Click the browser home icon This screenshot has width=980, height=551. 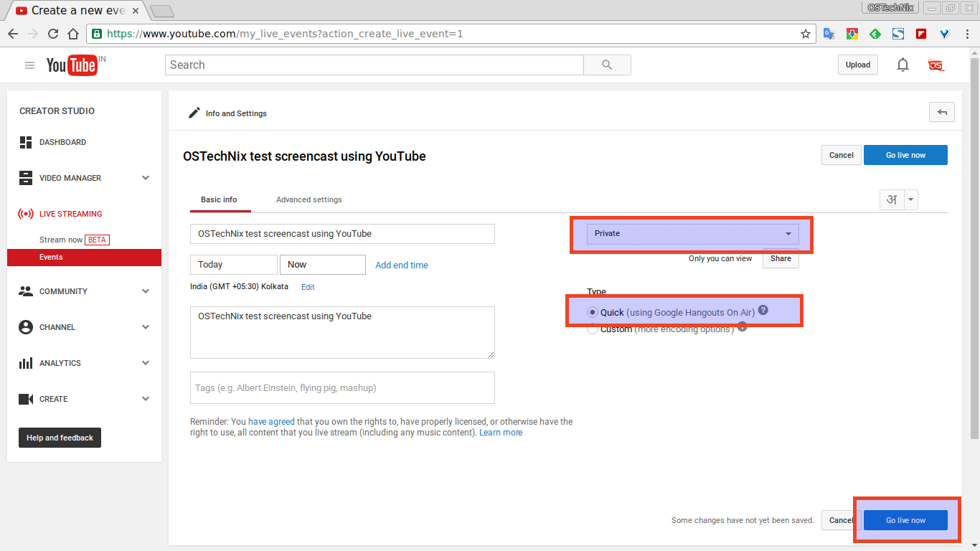click(x=73, y=34)
